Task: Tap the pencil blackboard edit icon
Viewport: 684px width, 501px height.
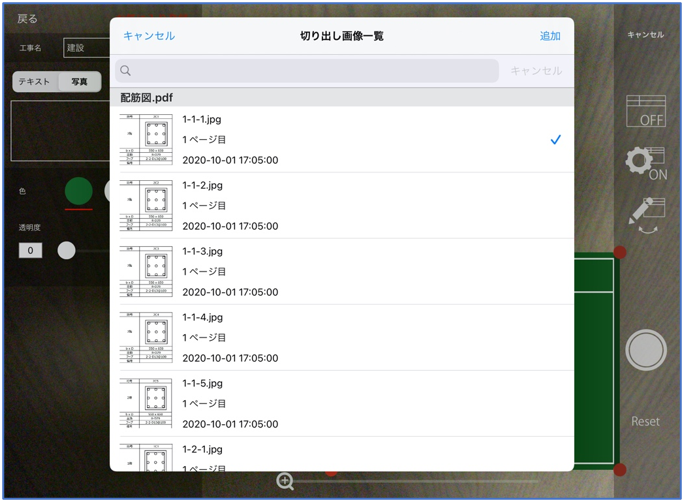Action: 646,215
